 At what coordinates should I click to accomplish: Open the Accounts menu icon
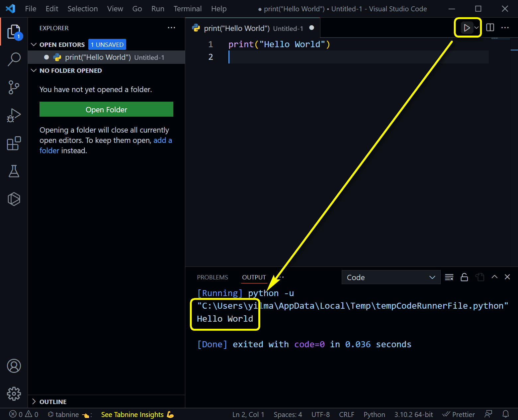14,366
